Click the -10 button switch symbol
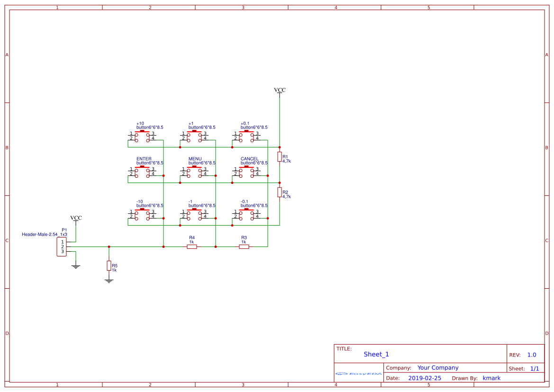 142,215
